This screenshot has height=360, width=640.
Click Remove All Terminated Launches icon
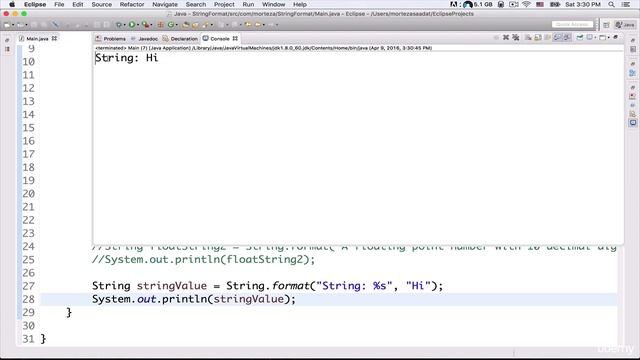(x=516, y=38)
